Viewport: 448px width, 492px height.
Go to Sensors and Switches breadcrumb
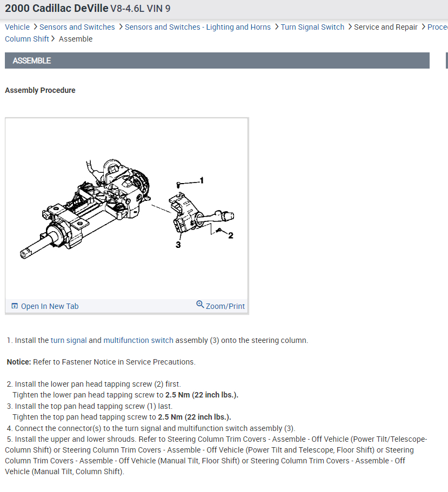77,28
